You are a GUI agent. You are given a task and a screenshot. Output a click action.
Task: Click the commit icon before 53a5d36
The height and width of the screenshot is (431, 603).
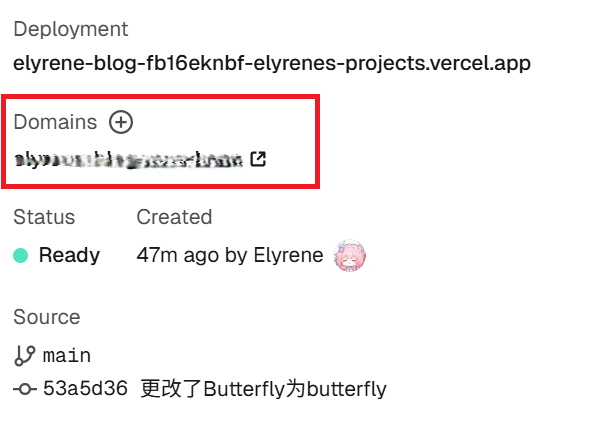coord(25,389)
